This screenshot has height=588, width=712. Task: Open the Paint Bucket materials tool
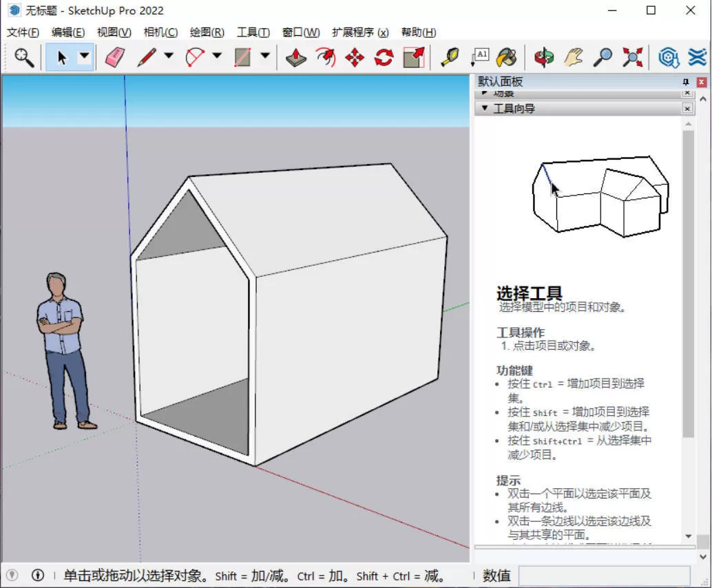point(507,57)
